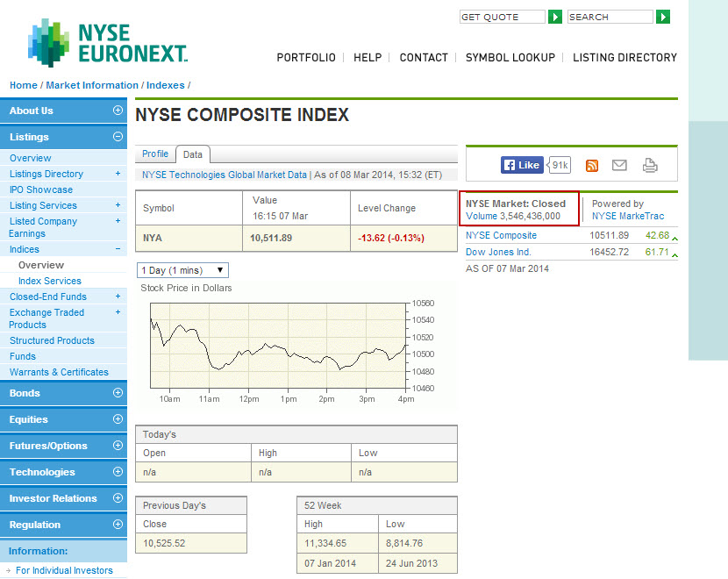Expand the Futures/Options section
The image size is (728, 579).
point(118,446)
